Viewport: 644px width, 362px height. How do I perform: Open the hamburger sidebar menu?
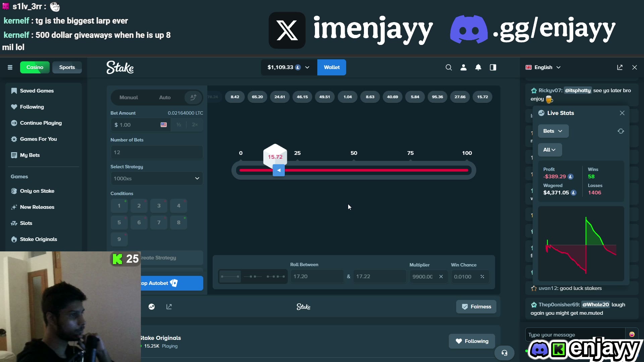click(10, 67)
